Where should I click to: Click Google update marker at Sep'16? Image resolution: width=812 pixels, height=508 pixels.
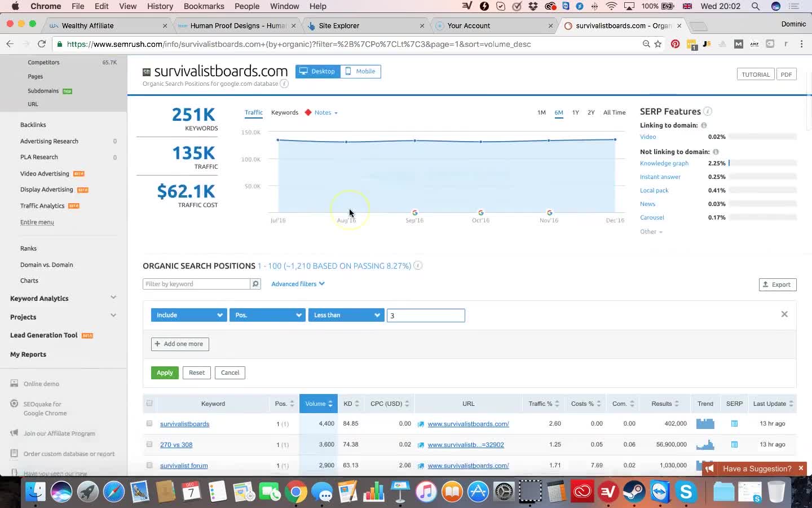click(414, 213)
